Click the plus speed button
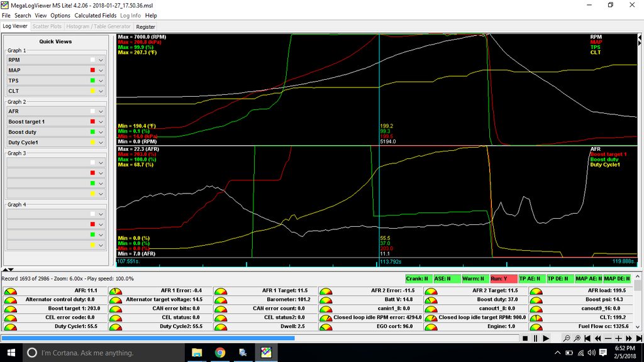The width and height of the screenshot is (644, 362). [618, 339]
